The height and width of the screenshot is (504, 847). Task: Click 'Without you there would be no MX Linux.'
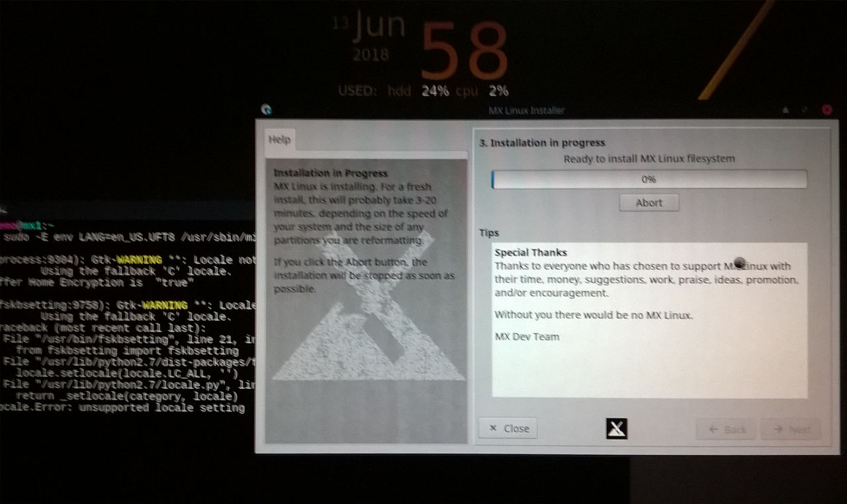point(594,315)
